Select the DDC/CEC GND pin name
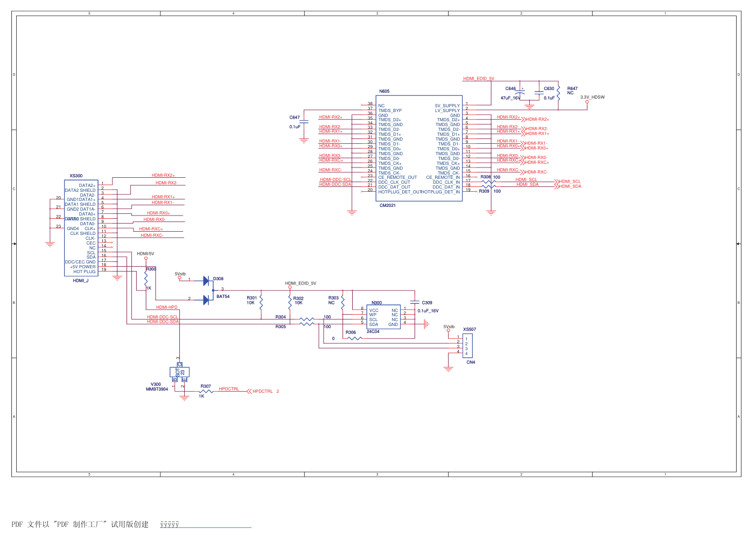 (x=80, y=262)
